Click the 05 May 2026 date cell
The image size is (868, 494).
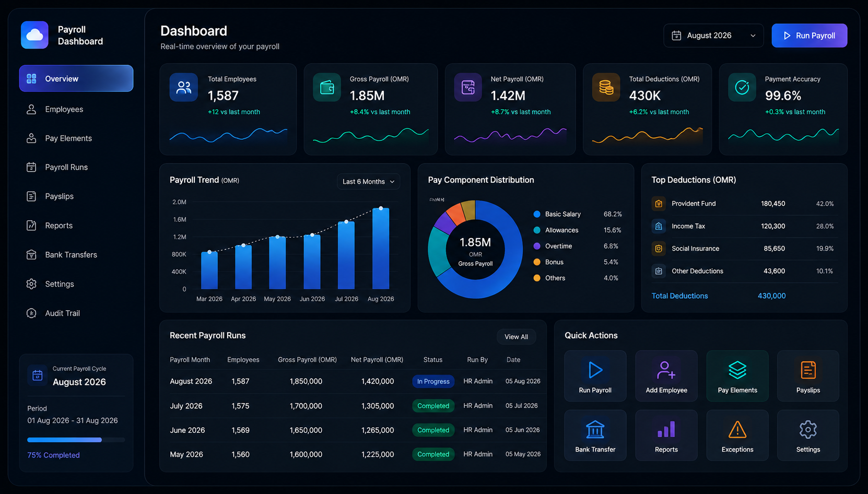click(x=523, y=454)
